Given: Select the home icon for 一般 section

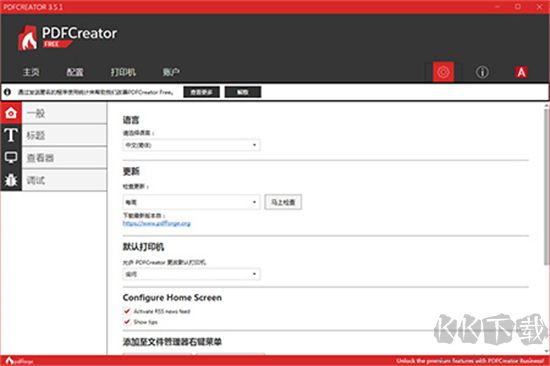Looking at the screenshot, I should coord(11,113).
